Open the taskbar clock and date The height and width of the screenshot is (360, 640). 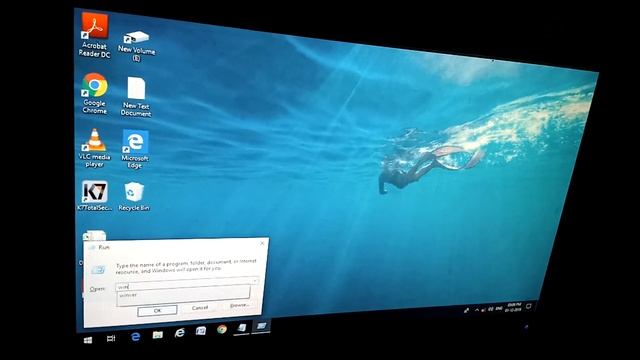(513, 307)
